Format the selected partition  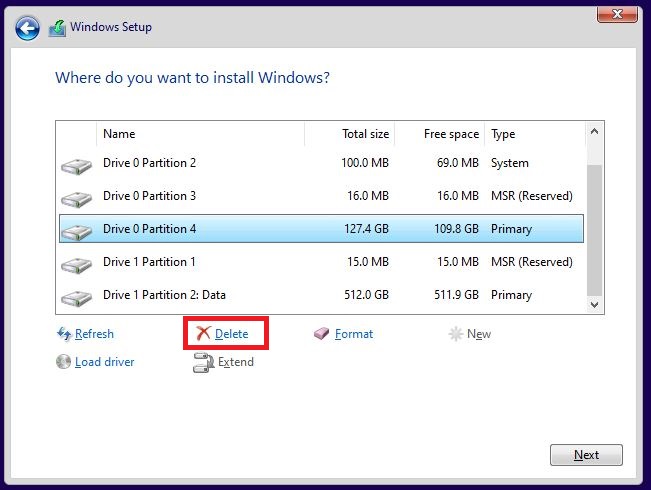click(354, 334)
